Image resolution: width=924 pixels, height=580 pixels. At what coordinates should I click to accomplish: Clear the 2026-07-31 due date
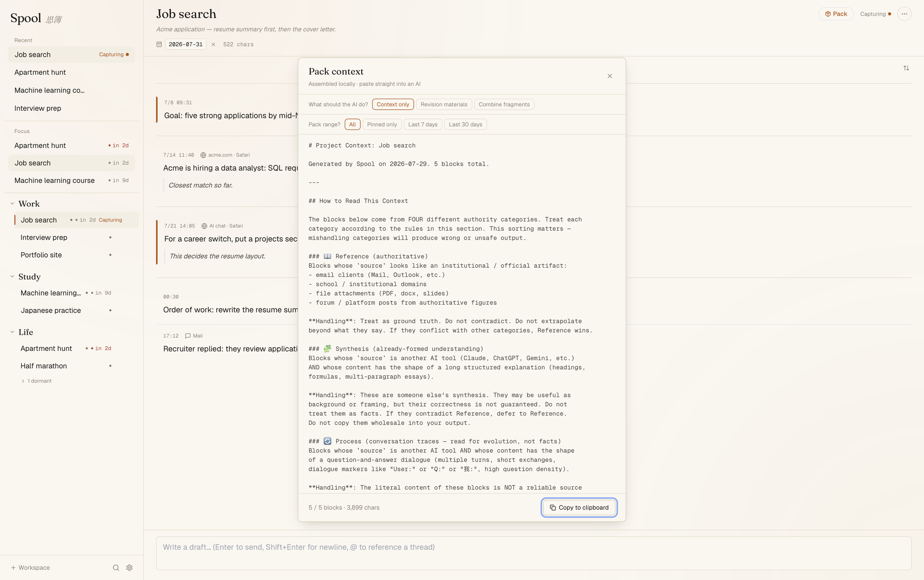pos(213,44)
